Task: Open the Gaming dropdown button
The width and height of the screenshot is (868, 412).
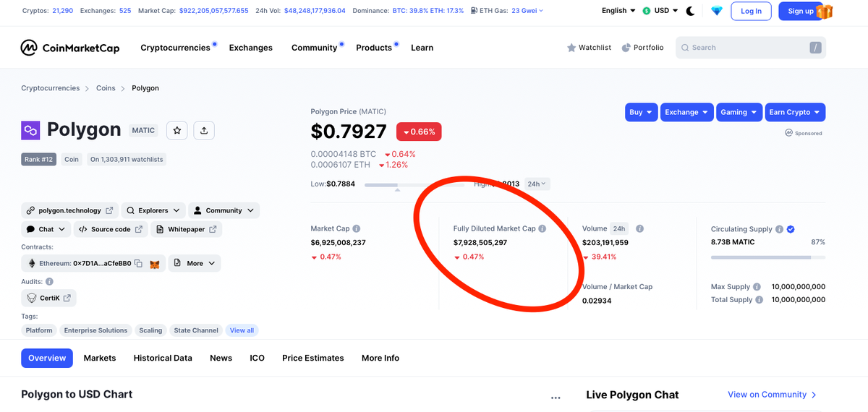Action: pyautogui.click(x=739, y=112)
